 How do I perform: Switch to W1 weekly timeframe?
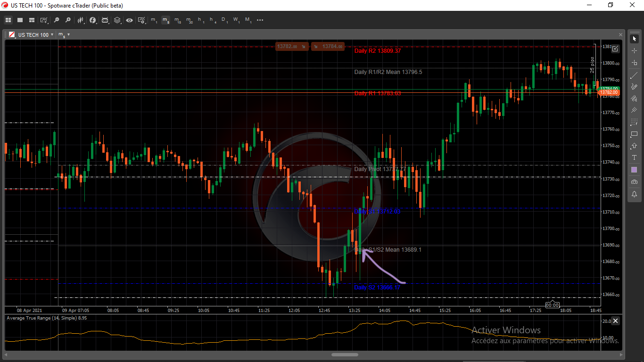tap(236, 20)
